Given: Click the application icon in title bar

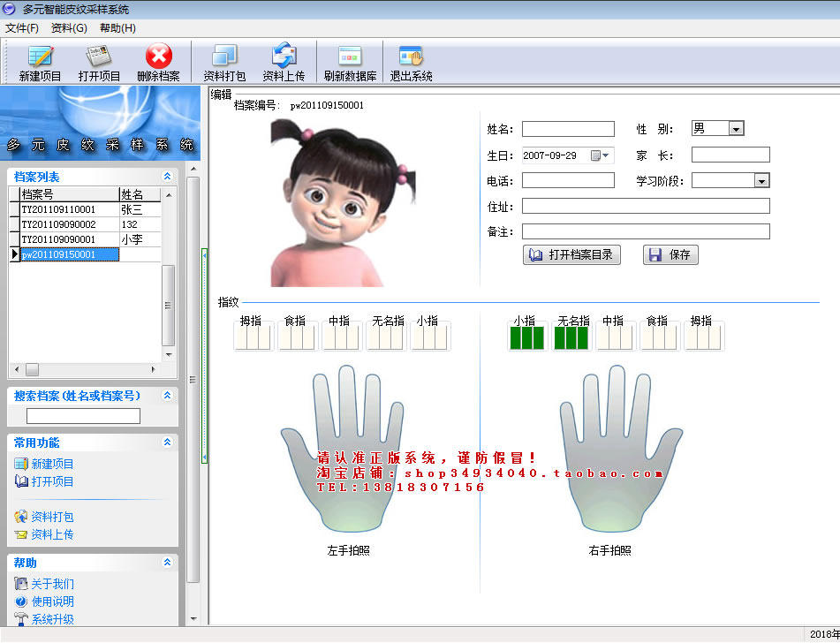Looking at the screenshot, I should tap(9, 9).
